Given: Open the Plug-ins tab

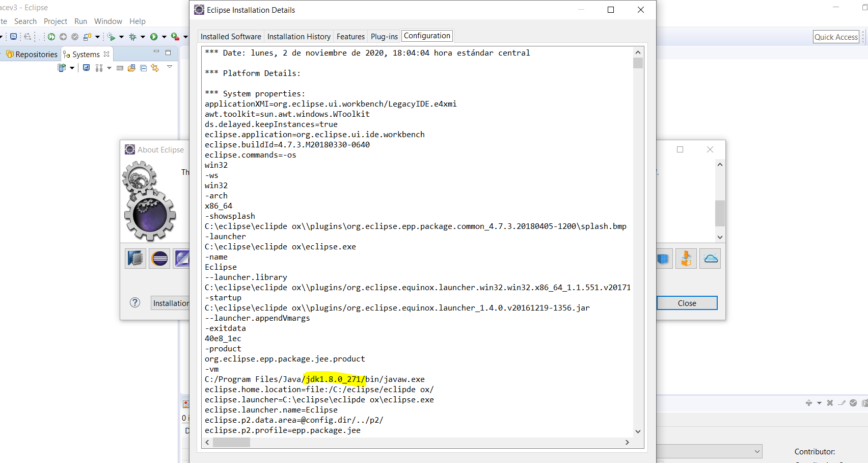Looking at the screenshot, I should tap(384, 37).
